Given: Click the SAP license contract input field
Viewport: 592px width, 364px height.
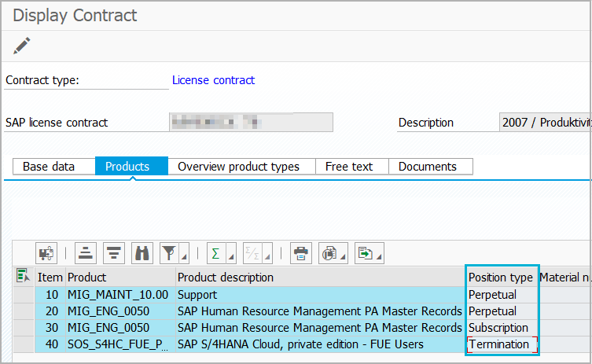Looking at the screenshot, I should 251,123.
